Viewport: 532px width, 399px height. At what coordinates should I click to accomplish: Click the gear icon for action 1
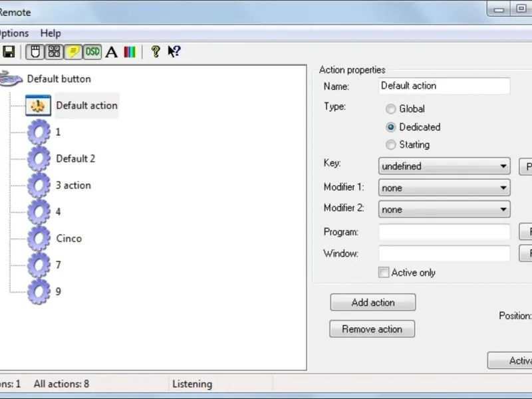pyautogui.click(x=39, y=132)
